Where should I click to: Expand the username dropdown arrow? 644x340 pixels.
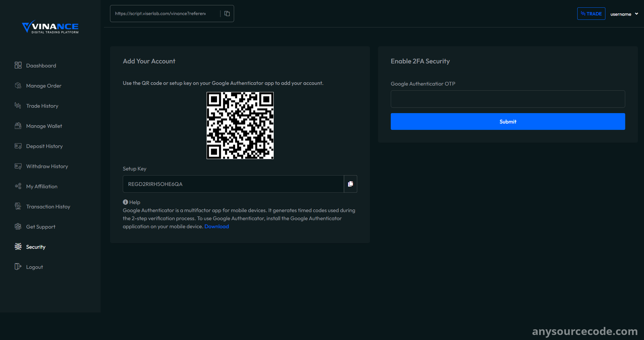click(636, 14)
